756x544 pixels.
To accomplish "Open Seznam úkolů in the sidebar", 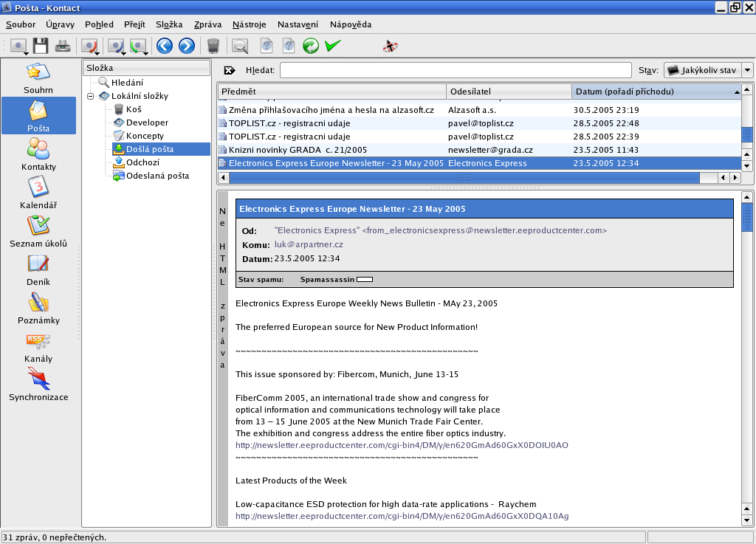I will tap(38, 231).
